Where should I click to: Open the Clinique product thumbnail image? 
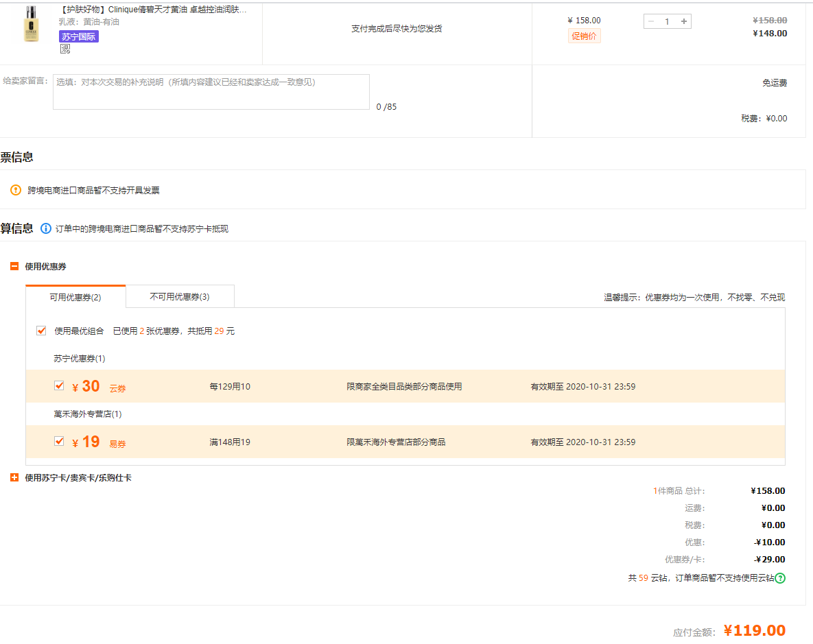[31, 23]
